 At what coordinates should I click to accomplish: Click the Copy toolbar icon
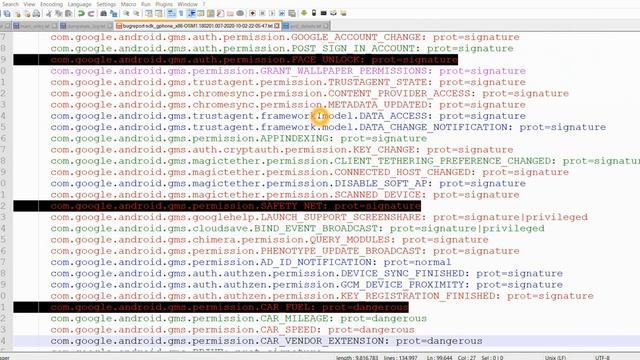click(x=59, y=13)
